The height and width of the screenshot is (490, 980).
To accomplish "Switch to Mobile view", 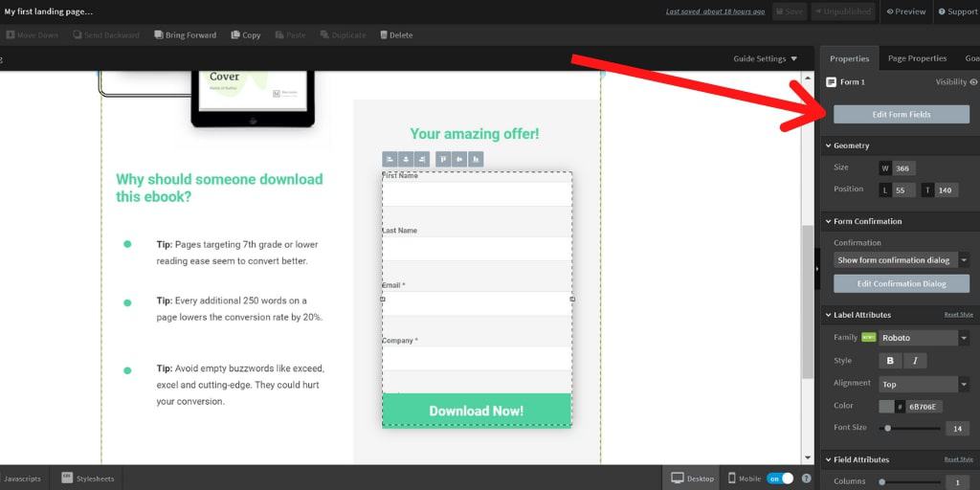I will coord(745,479).
